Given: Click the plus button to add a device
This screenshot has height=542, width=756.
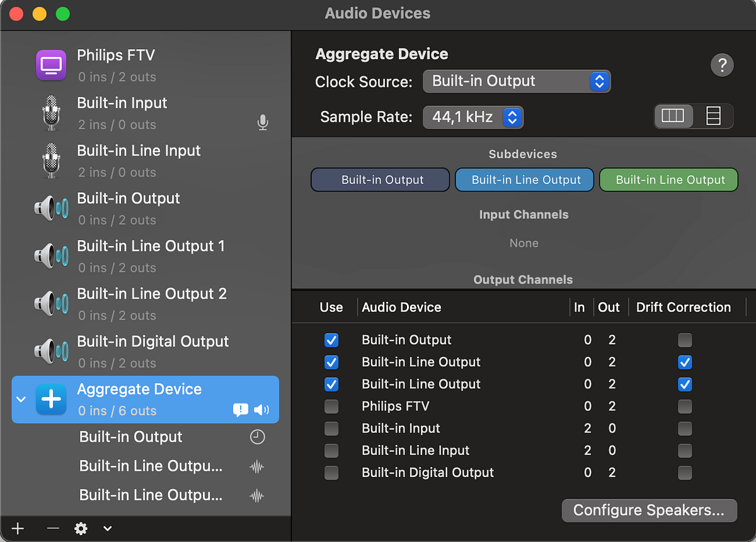Looking at the screenshot, I should [17, 529].
